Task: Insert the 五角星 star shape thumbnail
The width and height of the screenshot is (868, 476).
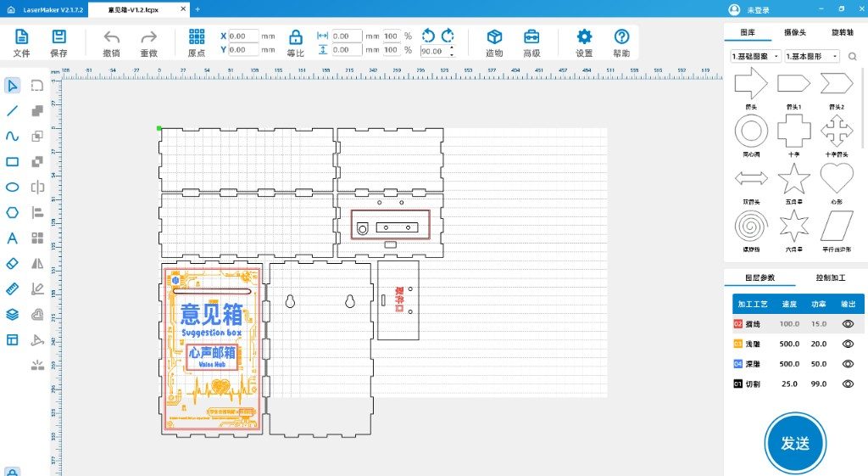Action: pyautogui.click(x=793, y=178)
